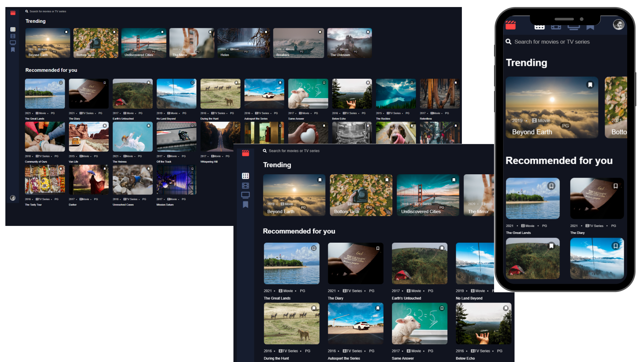This screenshot has width=644, height=362.
Task: Open Bookmarks icon in phone top navigation
Action: (590, 27)
